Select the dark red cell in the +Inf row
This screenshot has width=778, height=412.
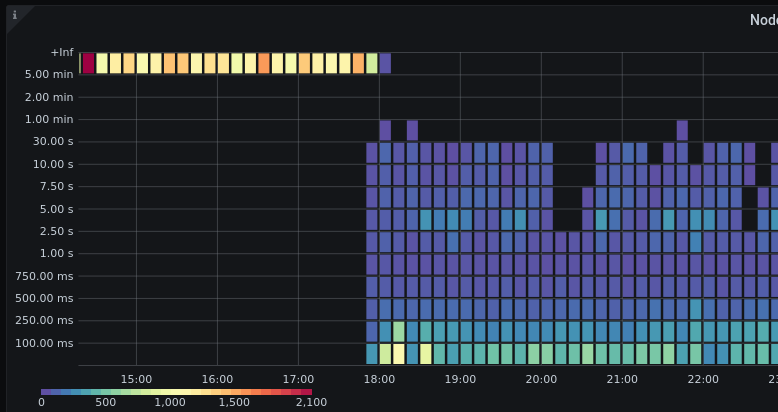tap(88, 64)
